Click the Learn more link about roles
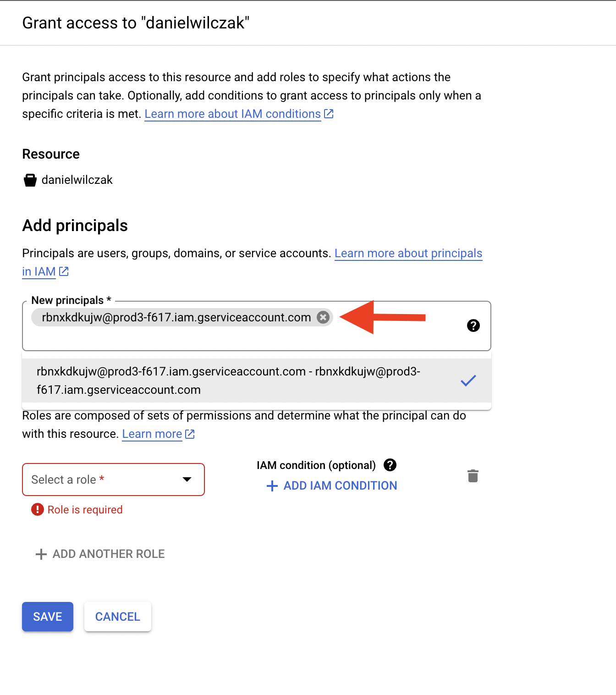The image size is (616, 695). click(152, 434)
